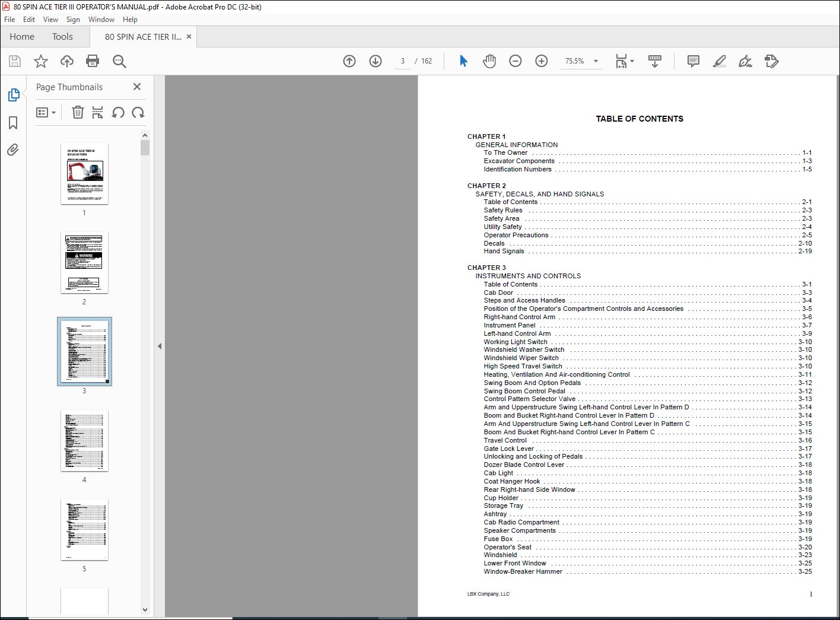This screenshot has height=620, width=840.
Task: Zoom in with the plus button
Action: coord(542,61)
